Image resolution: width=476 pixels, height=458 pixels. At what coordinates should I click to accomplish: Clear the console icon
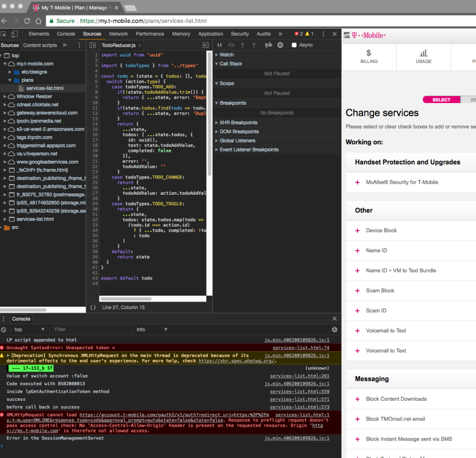tap(4, 330)
